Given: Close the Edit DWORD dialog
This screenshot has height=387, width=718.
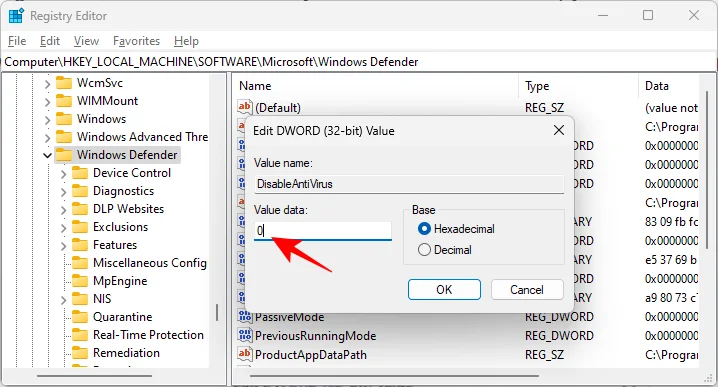Looking at the screenshot, I should (559, 131).
